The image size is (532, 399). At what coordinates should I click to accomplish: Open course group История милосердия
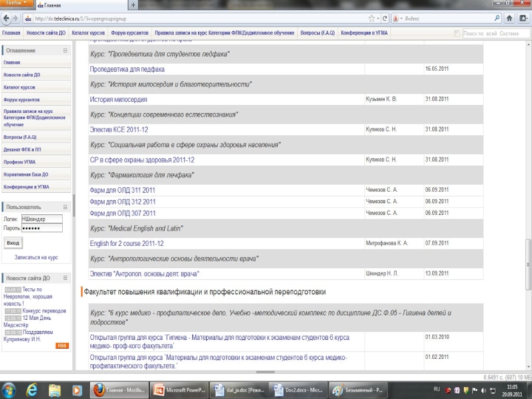coord(118,99)
